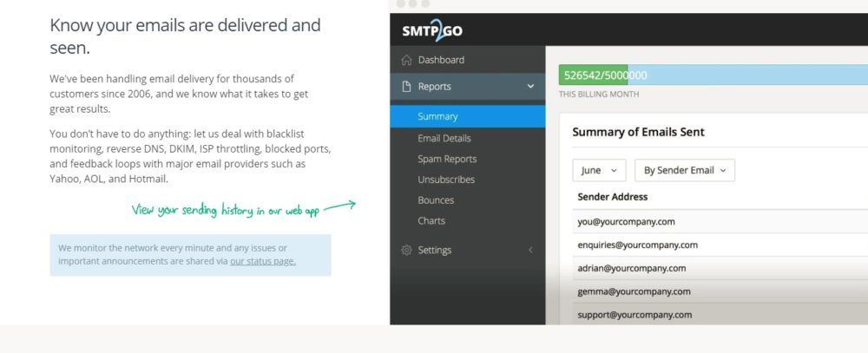Click the Dashboard home icon
Viewport: 868px width, 353px height.
(x=406, y=60)
